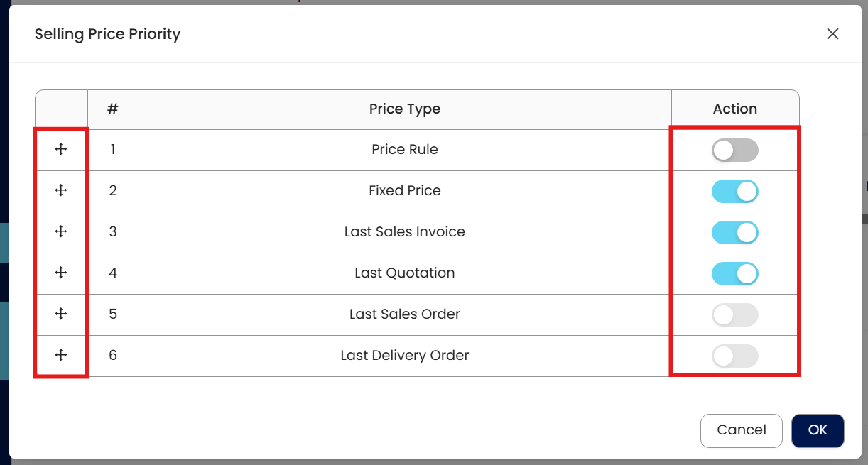Screen dimensions: 868x465
Task: Click the move handle for Last Quotation row
Action: pyautogui.click(x=61, y=273)
